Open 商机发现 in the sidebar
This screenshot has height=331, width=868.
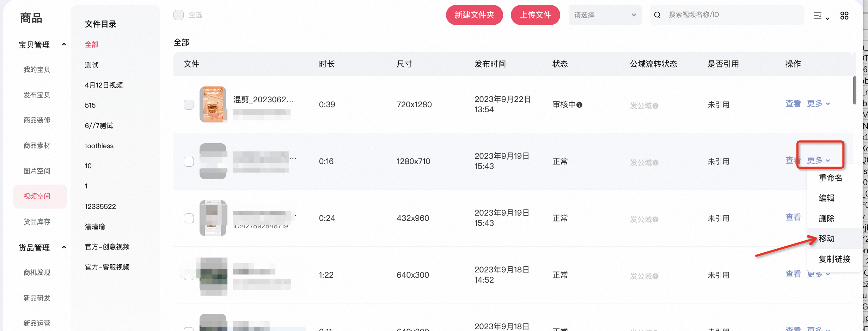tap(37, 273)
